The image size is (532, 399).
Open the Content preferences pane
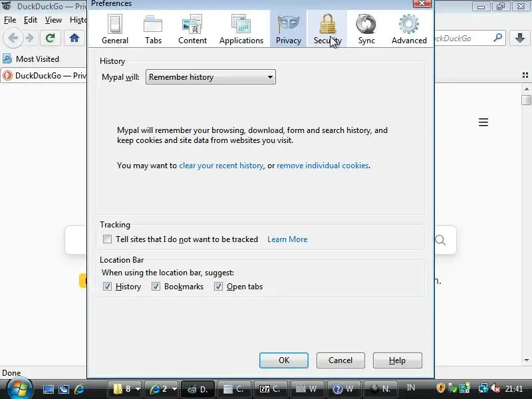[192, 29]
